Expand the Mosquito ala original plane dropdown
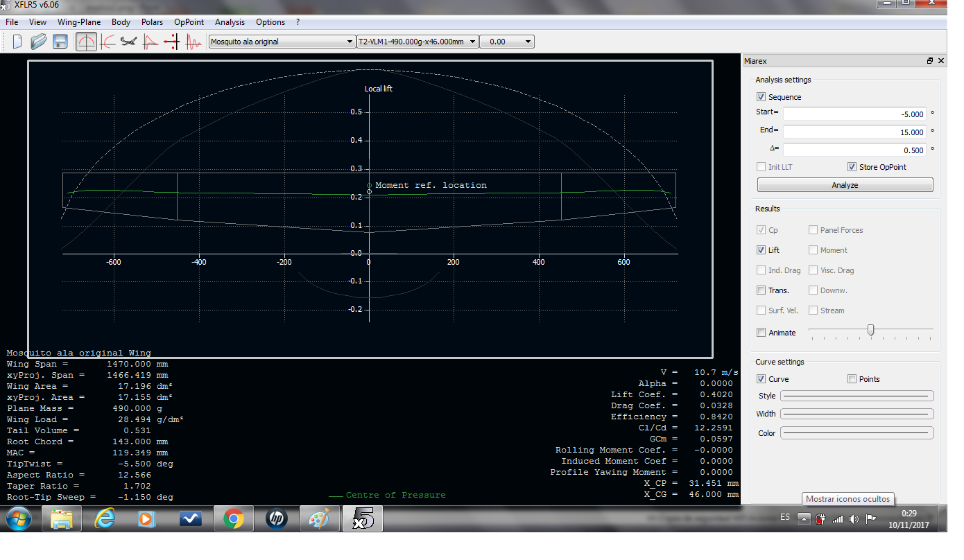The image size is (964, 560). point(350,42)
